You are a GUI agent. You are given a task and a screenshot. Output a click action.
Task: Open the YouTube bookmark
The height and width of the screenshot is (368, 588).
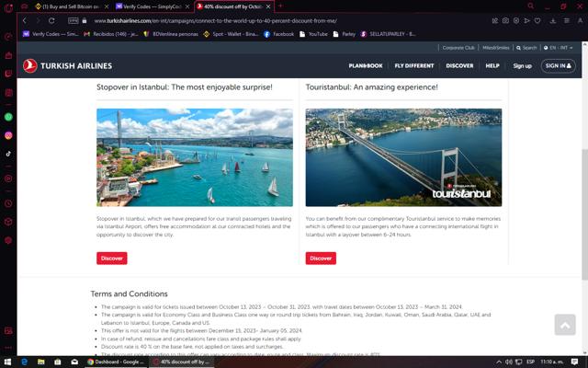point(313,34)
